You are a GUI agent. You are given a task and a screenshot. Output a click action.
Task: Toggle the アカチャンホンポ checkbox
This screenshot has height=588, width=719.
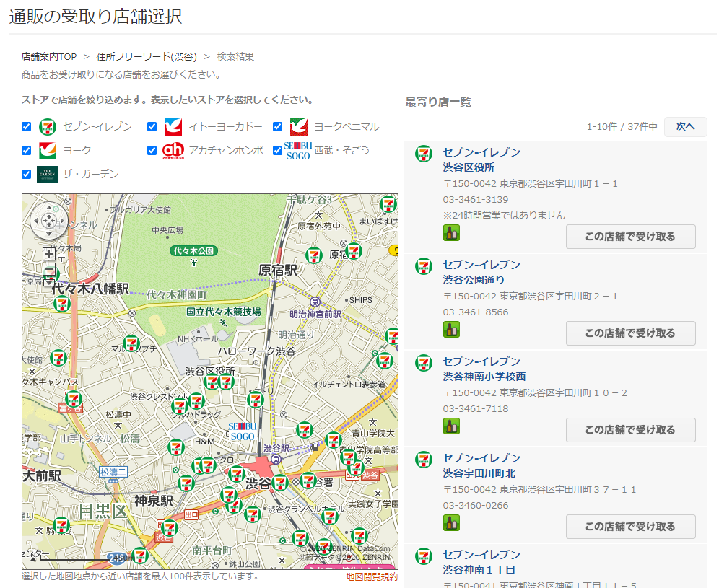click(152, 150)
